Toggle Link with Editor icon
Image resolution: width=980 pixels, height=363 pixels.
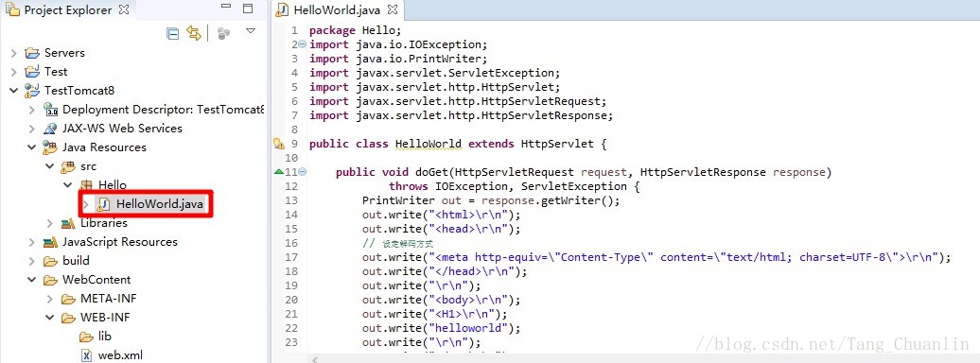pos(194,33)
